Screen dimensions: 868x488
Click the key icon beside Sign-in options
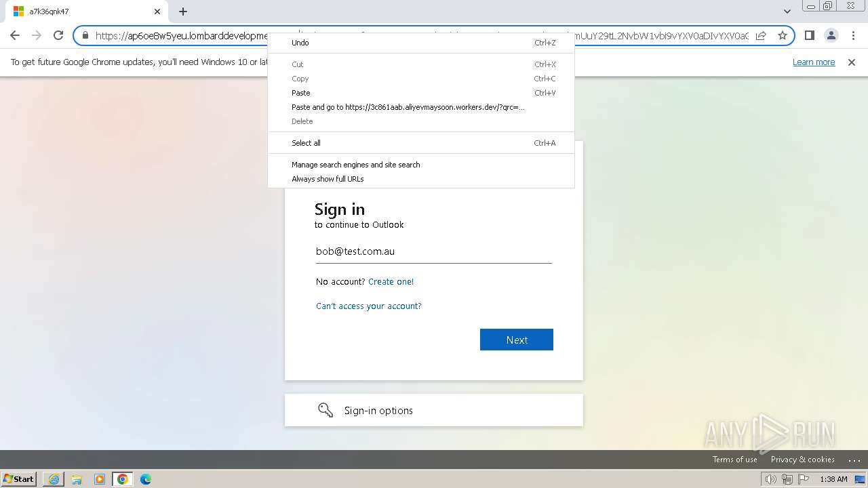pos(325,410)
